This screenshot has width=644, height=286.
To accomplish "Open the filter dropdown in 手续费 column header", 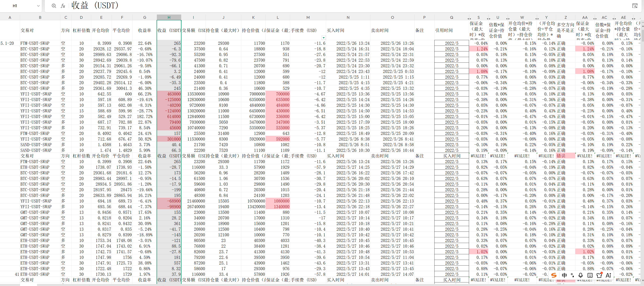I will [x=324, y=38].
